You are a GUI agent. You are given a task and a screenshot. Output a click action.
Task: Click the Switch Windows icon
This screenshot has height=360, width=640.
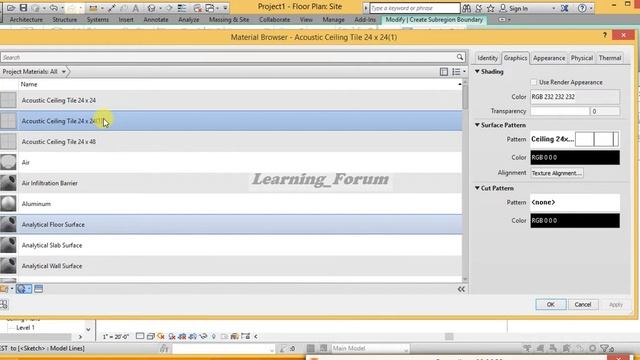coord(210,8)
